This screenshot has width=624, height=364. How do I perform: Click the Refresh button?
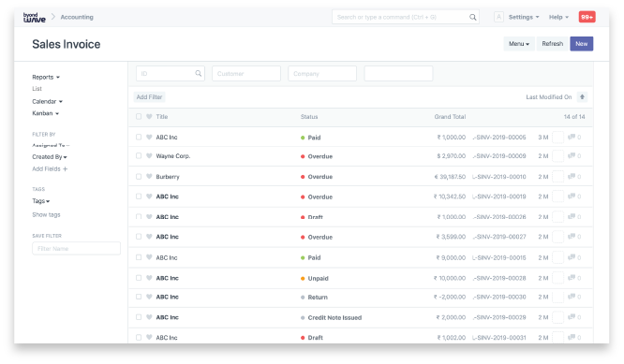553,44
